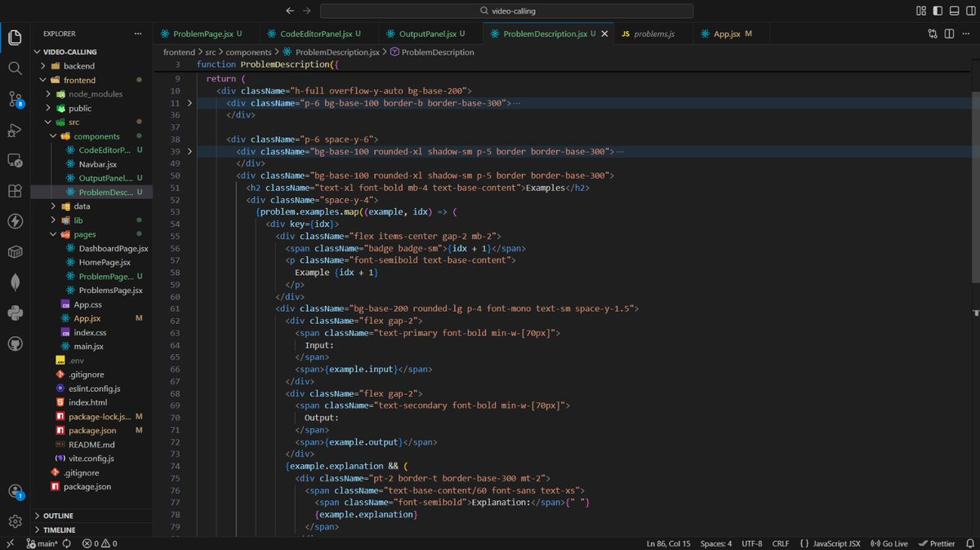This screenshot has width=980, height=550.
Task: Click Ln 86, Col 15 in the status bar
Action: point(668,543)
